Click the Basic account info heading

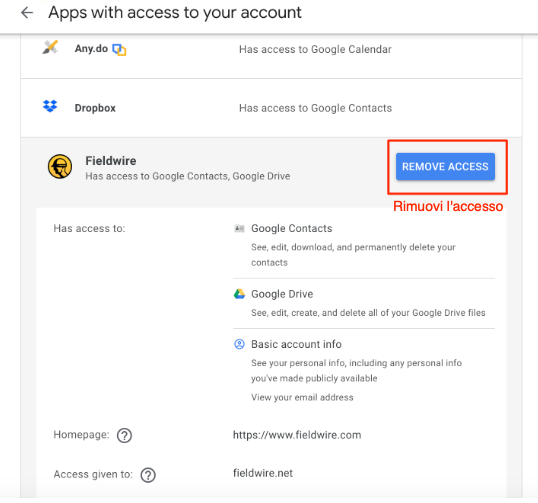(x=296, y=344)
